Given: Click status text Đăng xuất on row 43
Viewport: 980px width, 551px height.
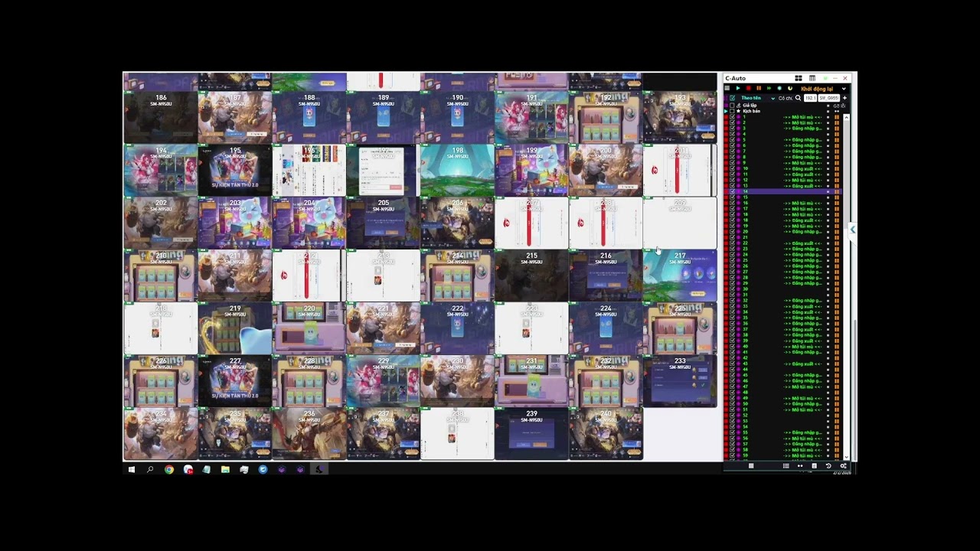Looking at the screenshot, I should coord(802,364).
